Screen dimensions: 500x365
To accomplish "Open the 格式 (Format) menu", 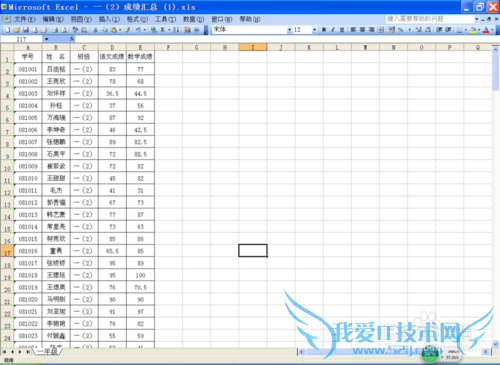I will click(x=137, y=19).
